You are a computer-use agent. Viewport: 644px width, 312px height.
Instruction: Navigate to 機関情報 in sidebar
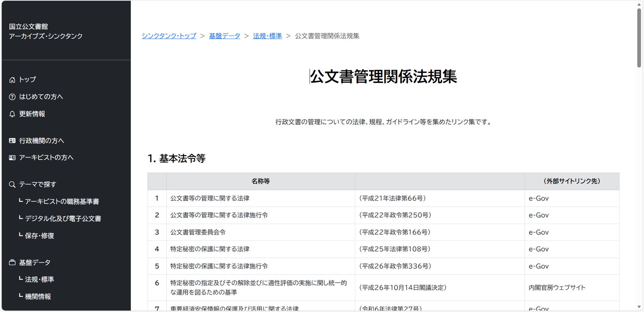[x=38, y=297]
